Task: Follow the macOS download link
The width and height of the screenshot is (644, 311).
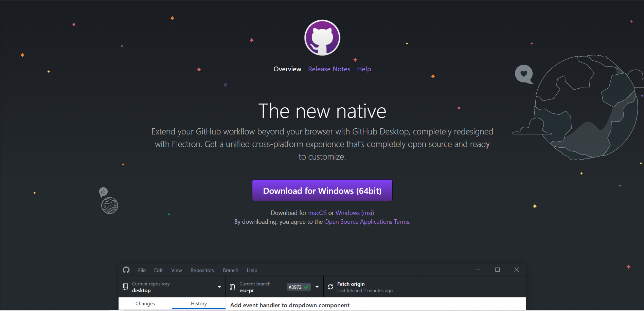Action: pos(317,213)
